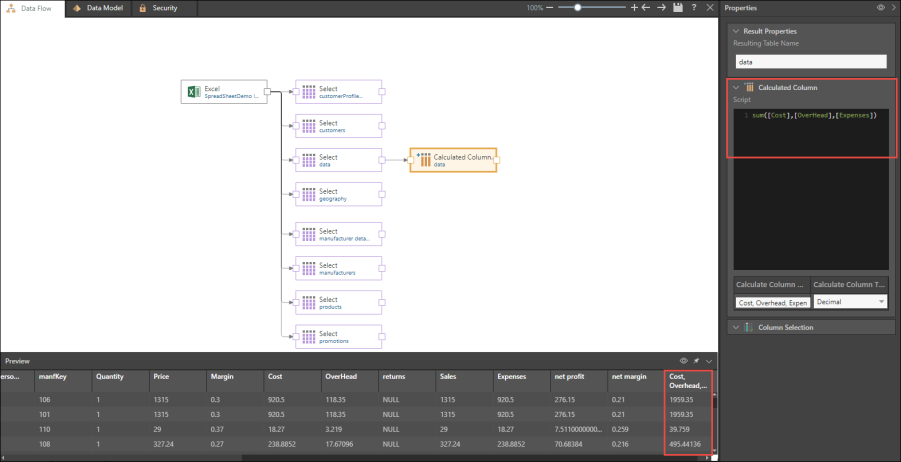
Task: Click the save icon in the toolbar
Action: [678, 7]
